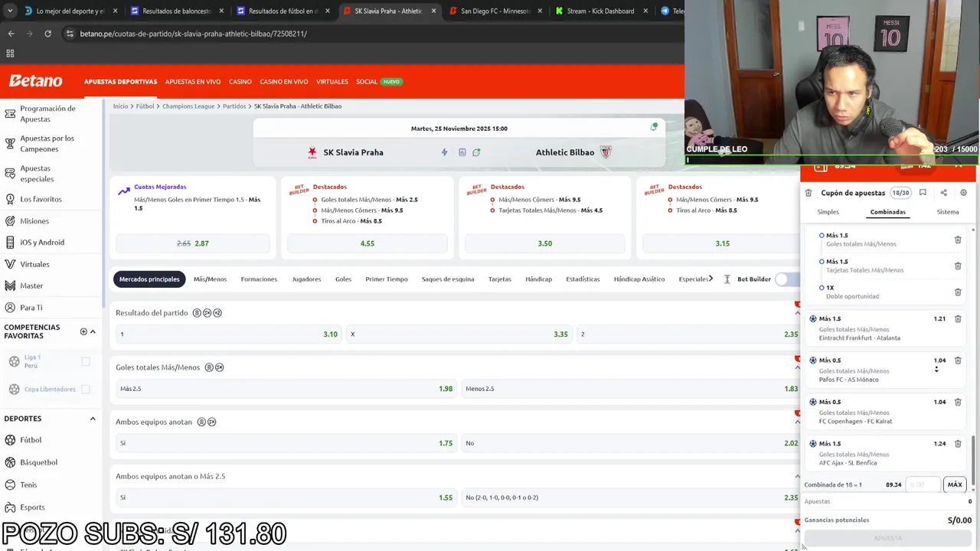
Task: Open Los favoritos in sidebar
Action: click(x=41, y=199)
